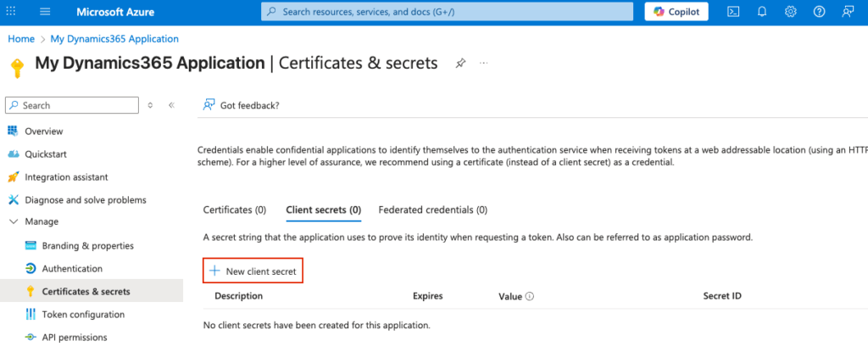Viewport: 868px width, 352px height.
Task: Open Cloud Shell from the top bar
Action: click(x=734, y=12)
